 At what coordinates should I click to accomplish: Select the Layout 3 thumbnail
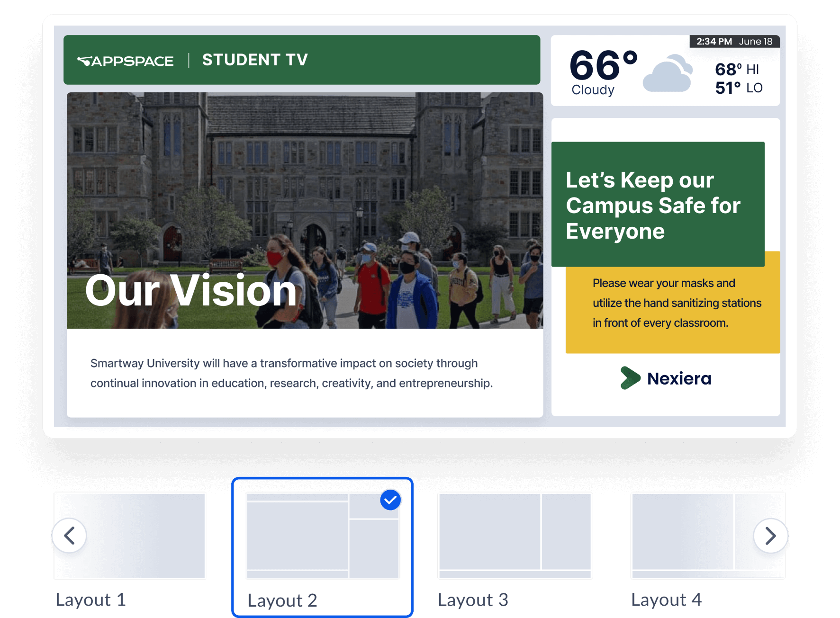click(x=515, y=536)
